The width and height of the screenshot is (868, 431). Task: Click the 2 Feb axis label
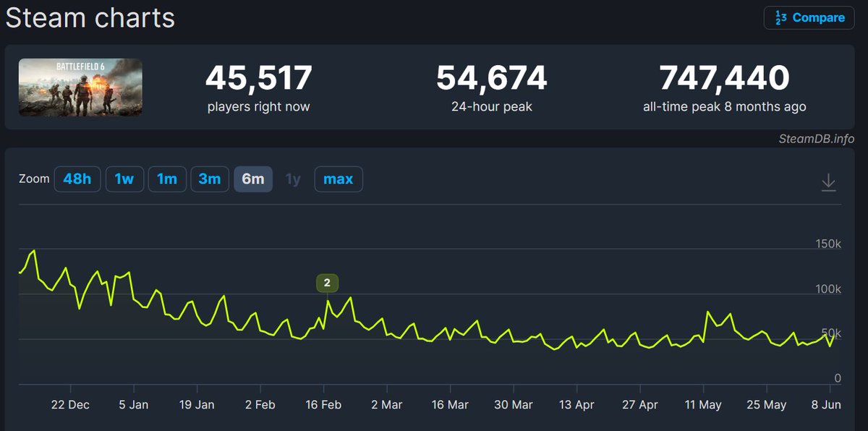click(x=262, y=405)
